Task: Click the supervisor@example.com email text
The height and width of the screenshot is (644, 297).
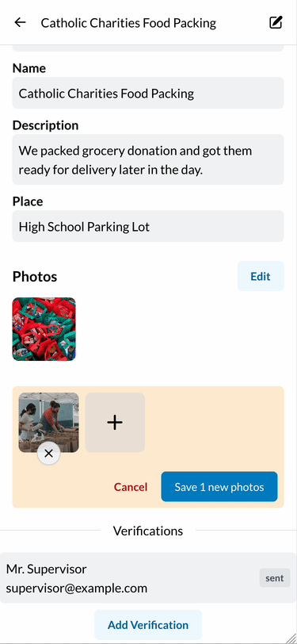Action: [77, 588]
